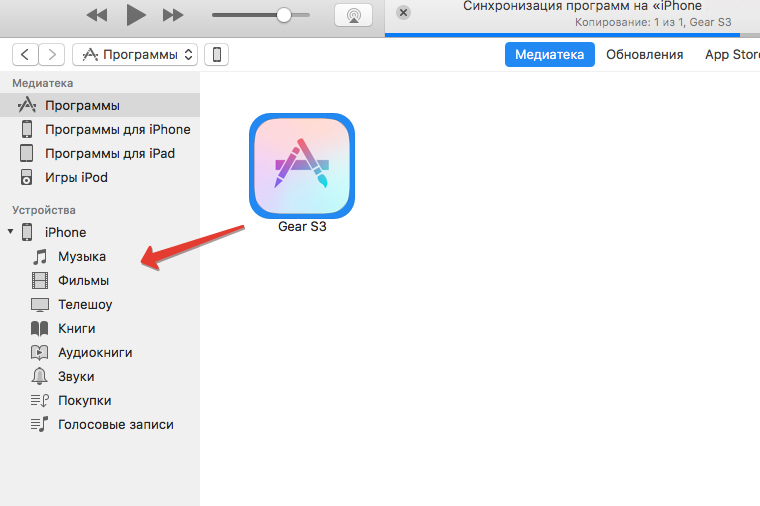Go back with the left chevron button
Screen dimensions: 760x506
(x=25, y=55)
